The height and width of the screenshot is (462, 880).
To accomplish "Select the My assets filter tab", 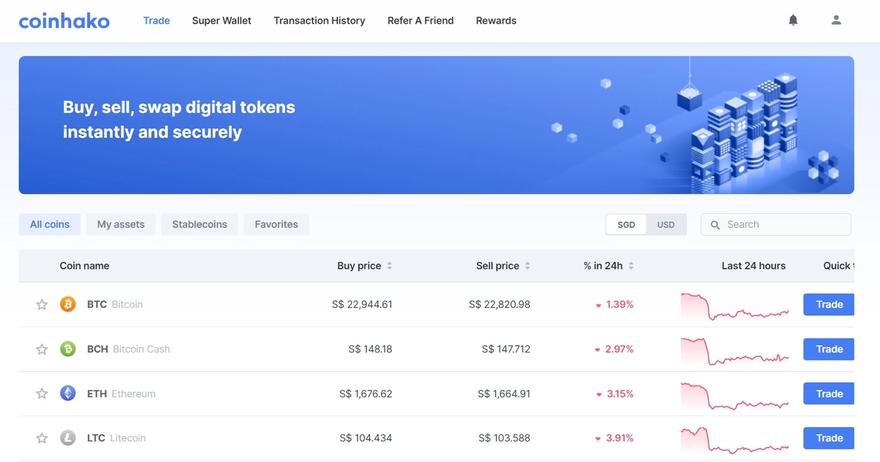I will click(x=121, y=225).
